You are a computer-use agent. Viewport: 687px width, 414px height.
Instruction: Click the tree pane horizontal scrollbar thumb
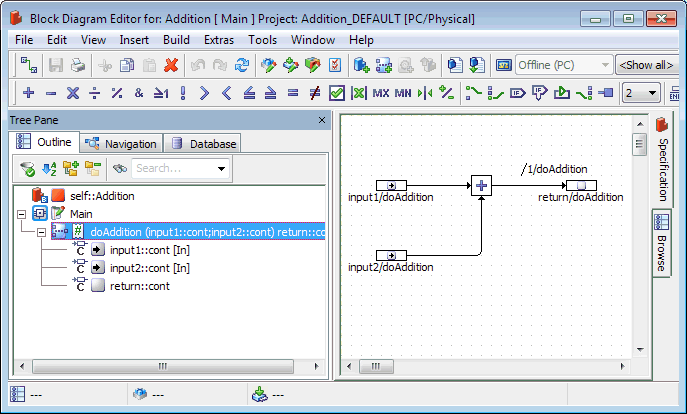click(163, 366)
